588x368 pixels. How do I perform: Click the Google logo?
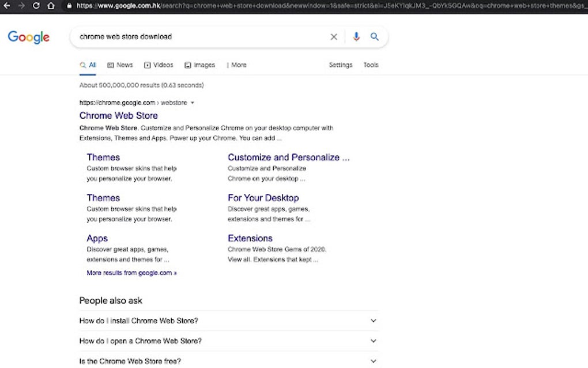click(28, 37)
